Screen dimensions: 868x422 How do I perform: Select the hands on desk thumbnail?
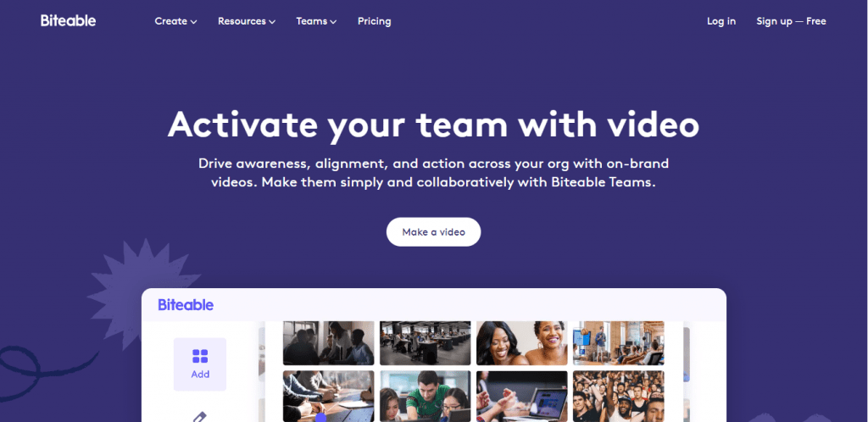[x=328, y=396]
